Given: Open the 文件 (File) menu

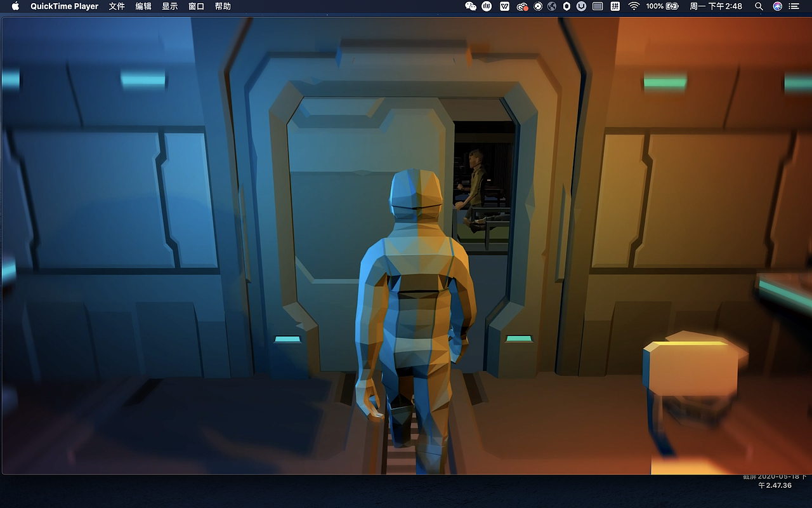Looking at the screenshot, I should click(x=117, y=6).
